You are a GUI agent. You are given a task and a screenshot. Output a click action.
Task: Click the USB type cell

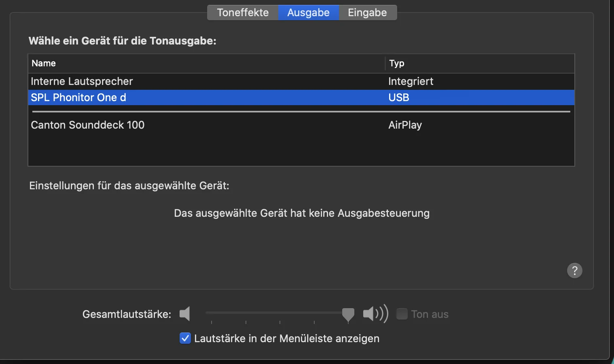pos(399,97)
